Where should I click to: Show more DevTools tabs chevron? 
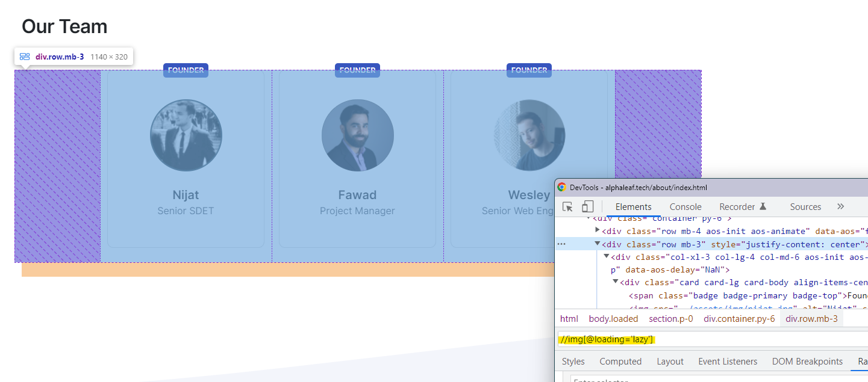click(x=840, y=206)
